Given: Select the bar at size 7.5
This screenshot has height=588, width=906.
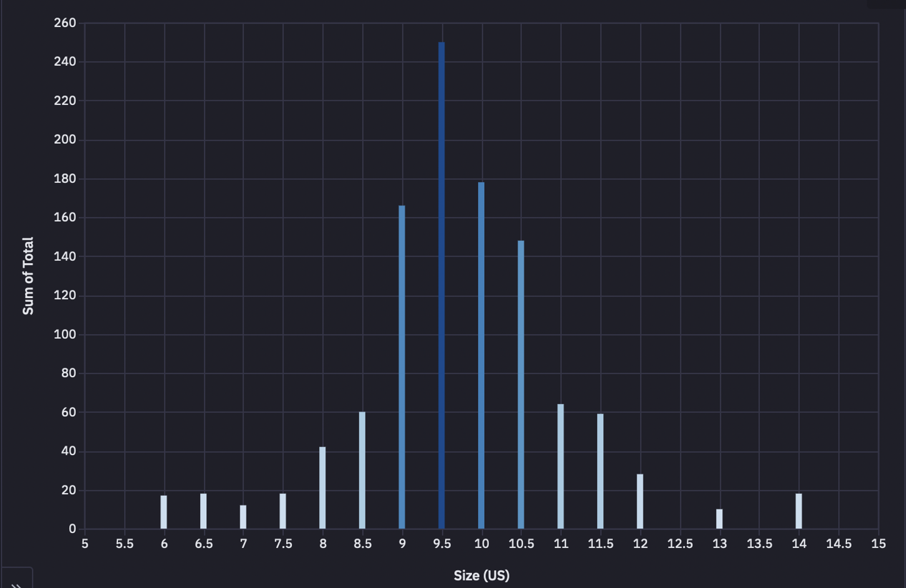Looking at the screenshot, I should tap(283, 511).
